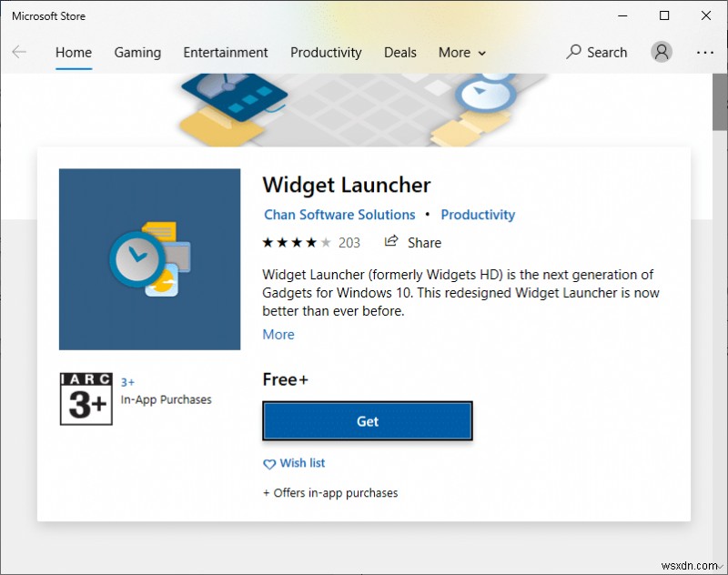Go to the Deals tab
Viewport: 728px width, 575px height.
(x=400, y=53)
